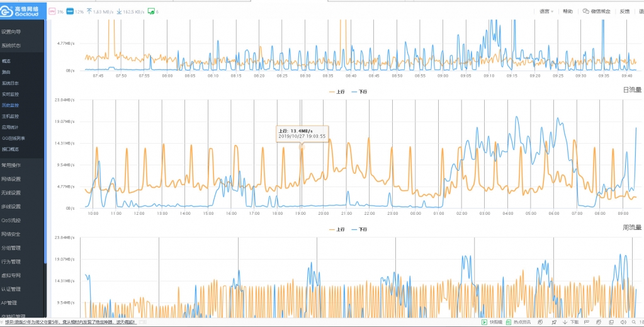Toggle 上行 series in daily traffic legend
This screenshot has height=327, width=644.
point(337,92)
